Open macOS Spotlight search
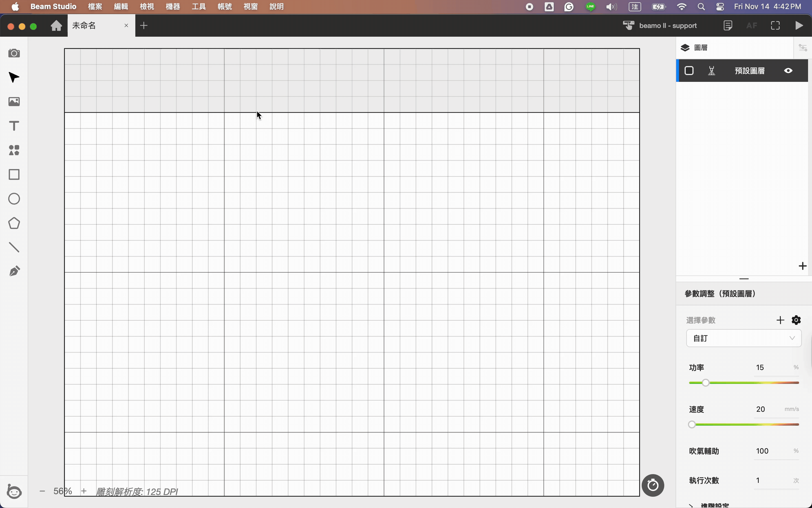 click(701, 7)
